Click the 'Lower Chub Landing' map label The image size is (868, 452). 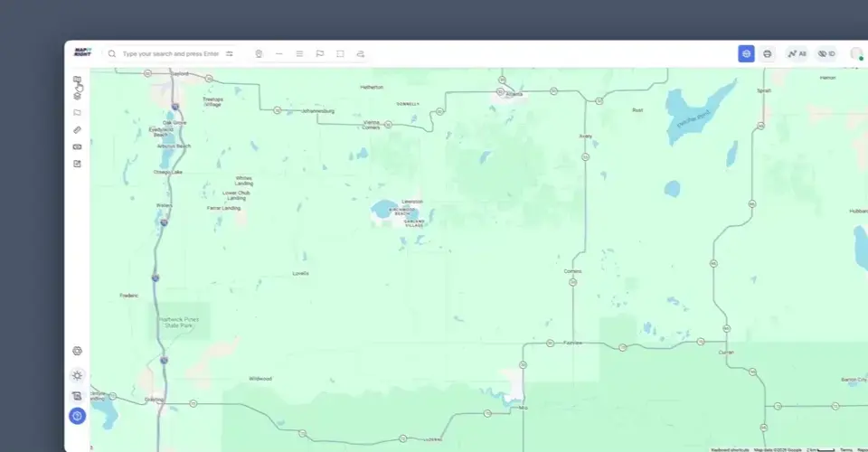point(236,195)
